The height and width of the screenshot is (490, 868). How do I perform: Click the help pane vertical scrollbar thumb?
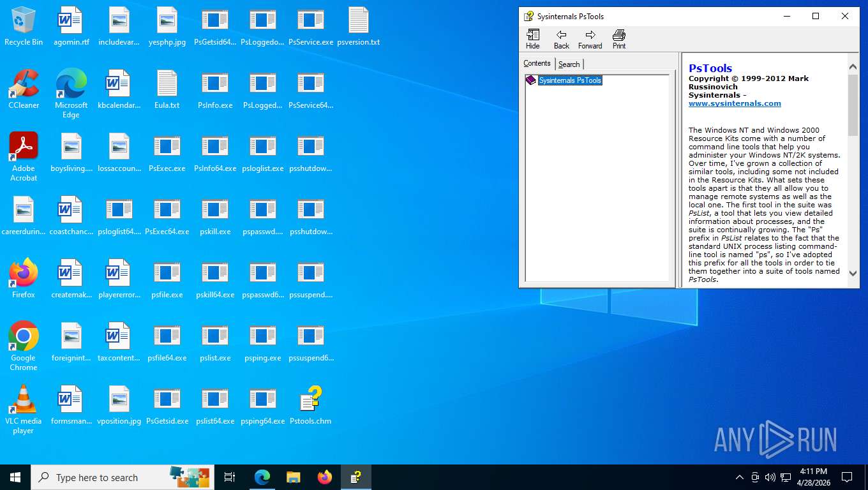pos(853,105)
